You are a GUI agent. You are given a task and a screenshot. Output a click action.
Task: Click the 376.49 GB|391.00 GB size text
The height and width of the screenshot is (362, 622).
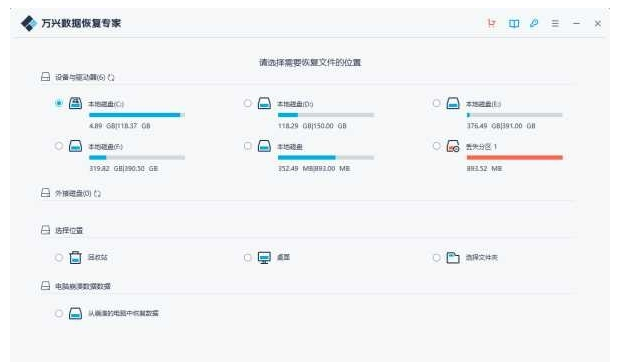pos(501,126)
